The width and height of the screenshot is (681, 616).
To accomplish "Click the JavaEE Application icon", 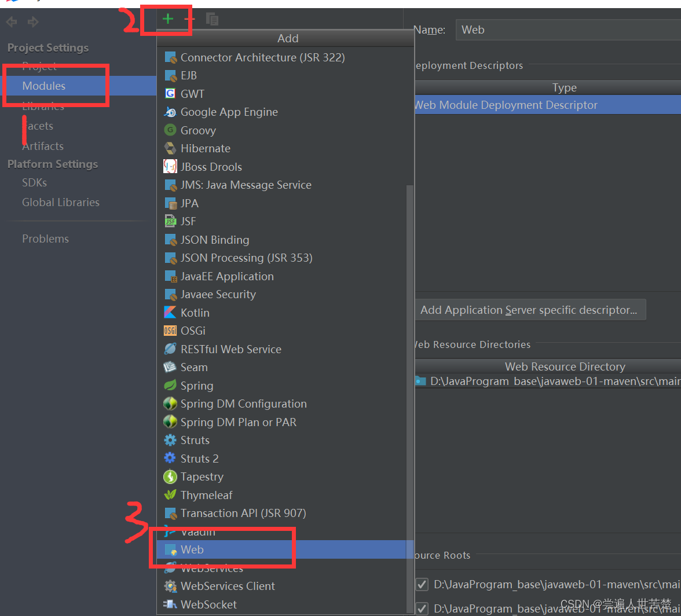I will point(171,276).
